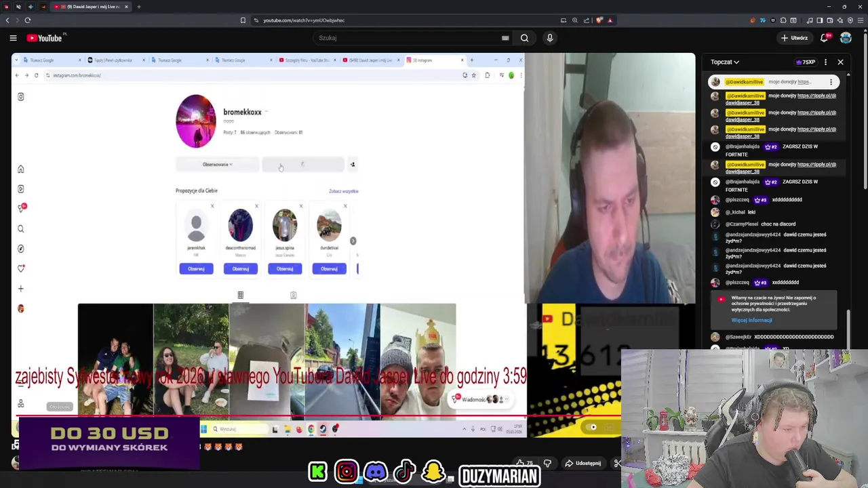Image resolution: width=868 pixels, height=488 pixels.
Task: Click the YouTube search magnifier button
Action: coord(524,38)
